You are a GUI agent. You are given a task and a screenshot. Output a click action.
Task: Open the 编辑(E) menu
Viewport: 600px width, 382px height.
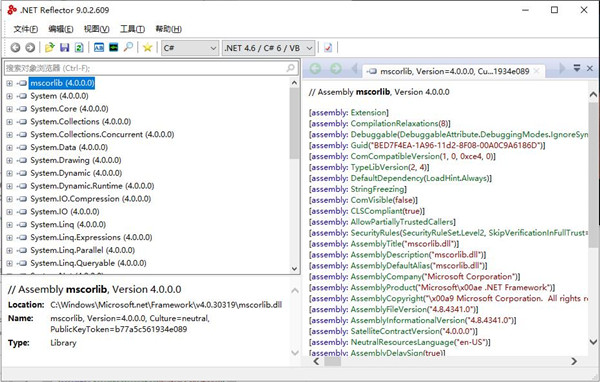61,29
